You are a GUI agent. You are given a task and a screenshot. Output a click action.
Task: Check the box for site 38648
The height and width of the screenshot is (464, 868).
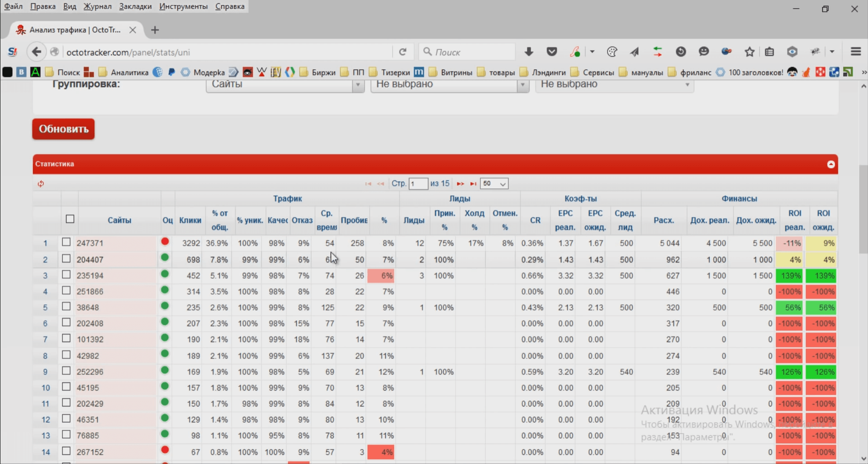66,306
